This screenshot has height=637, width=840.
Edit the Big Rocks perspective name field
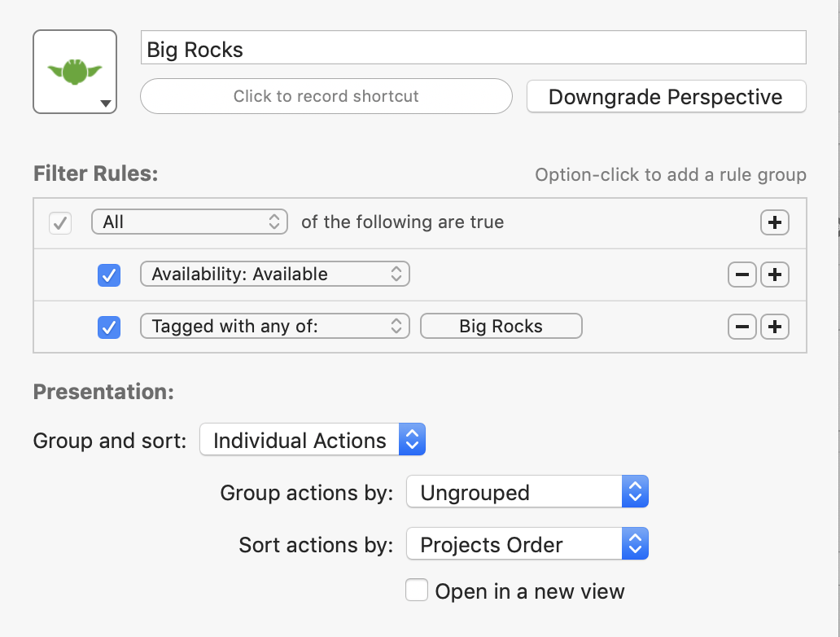474,48
